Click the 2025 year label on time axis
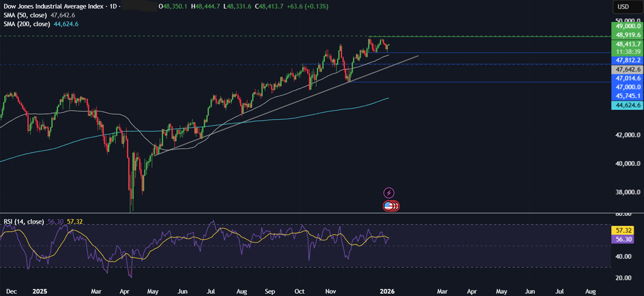Screen dimensions: 644x296 click(40, 291)
